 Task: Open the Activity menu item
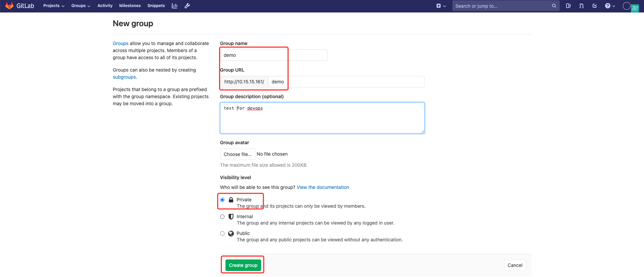coord(105,6)
